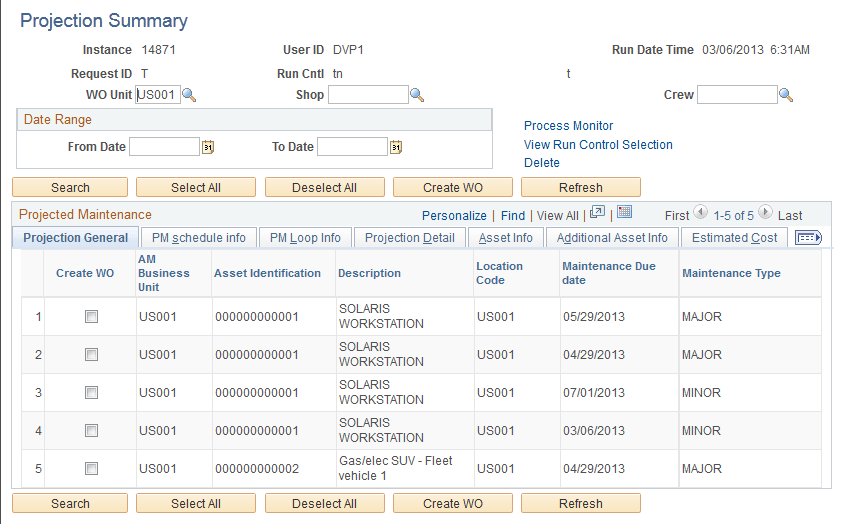Sort by Maintenance Due date header

[609, 273]
